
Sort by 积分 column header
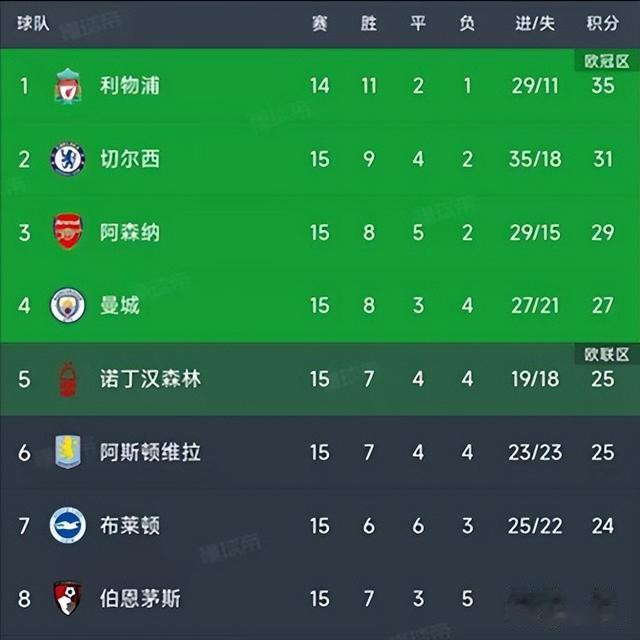(603, 23)
